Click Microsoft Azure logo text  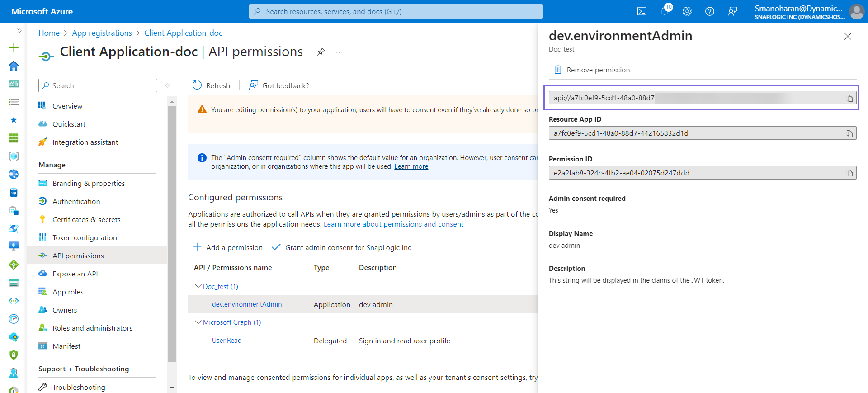click(x=42, y=11)
